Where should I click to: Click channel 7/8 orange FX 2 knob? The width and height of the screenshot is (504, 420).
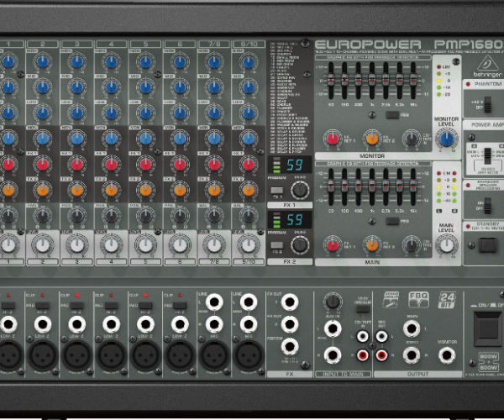point(214,190)
